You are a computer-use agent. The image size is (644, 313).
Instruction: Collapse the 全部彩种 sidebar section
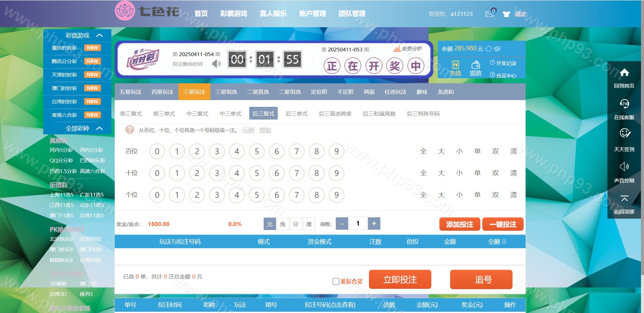(x=99, y=128)
